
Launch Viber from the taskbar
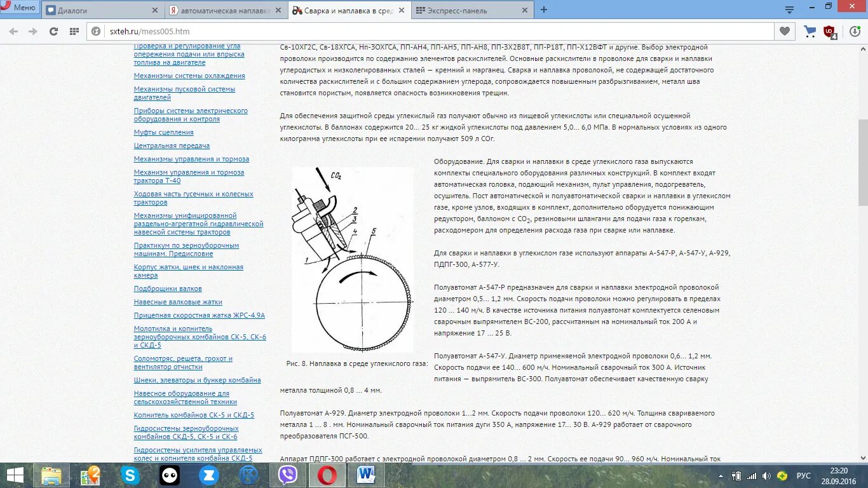click(288, 475)
